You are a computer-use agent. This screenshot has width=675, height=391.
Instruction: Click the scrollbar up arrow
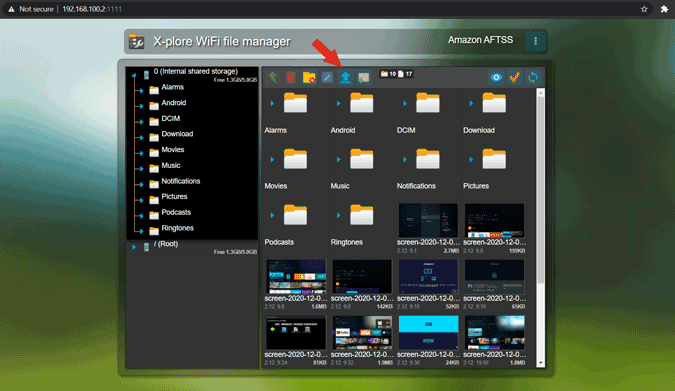[541, 93]
